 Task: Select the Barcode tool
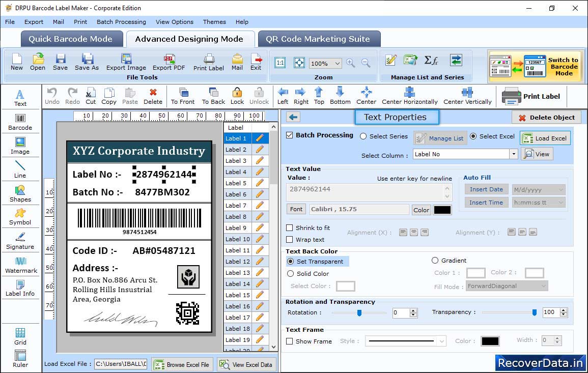click(20, 122)
